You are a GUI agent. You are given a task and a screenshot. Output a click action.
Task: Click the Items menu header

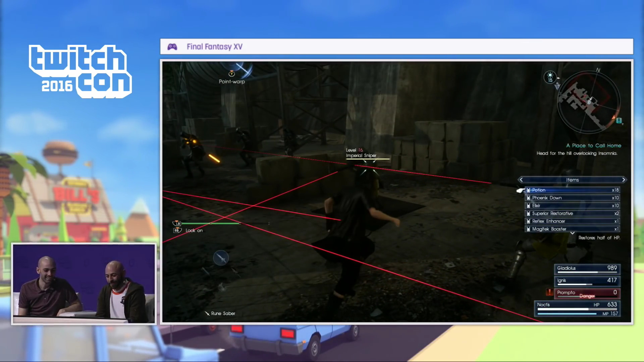tap(572, 180)
